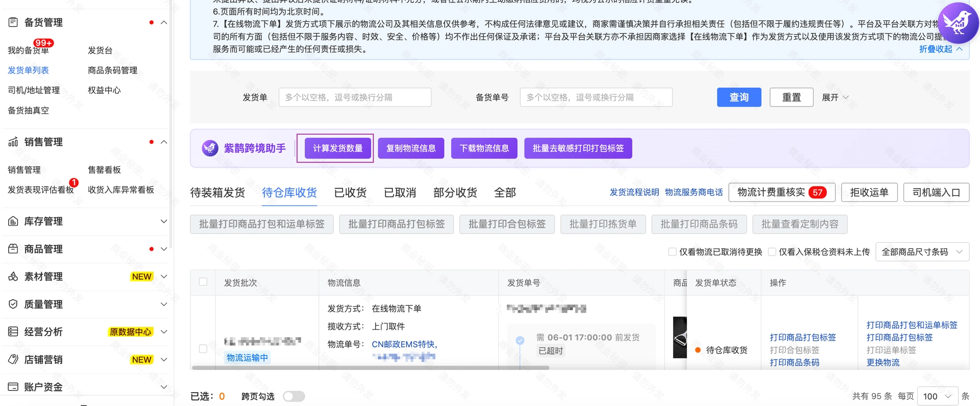Open 发货表现评估看板 in sidebar
This screenshot has height=406, width=980.
[x=40, y=189]
